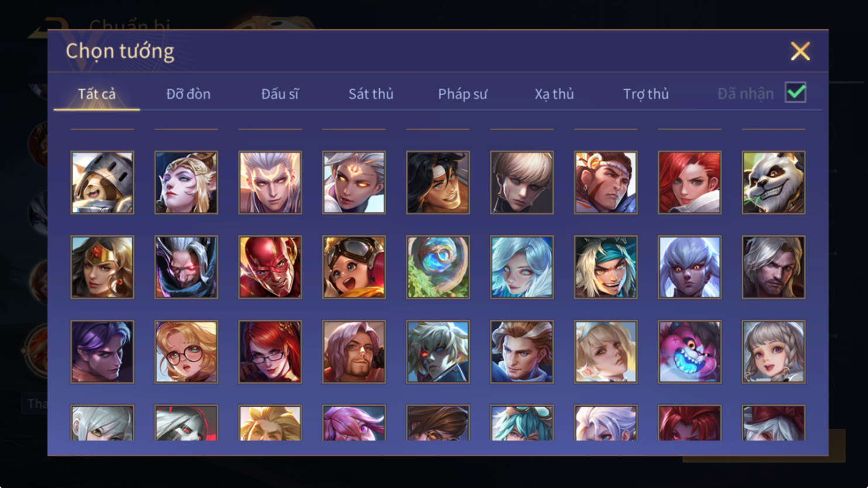Image resolution: width=868 pixels, height=488 pixels.
Task: Select the Tất cả tab
Action: (97, 94)
